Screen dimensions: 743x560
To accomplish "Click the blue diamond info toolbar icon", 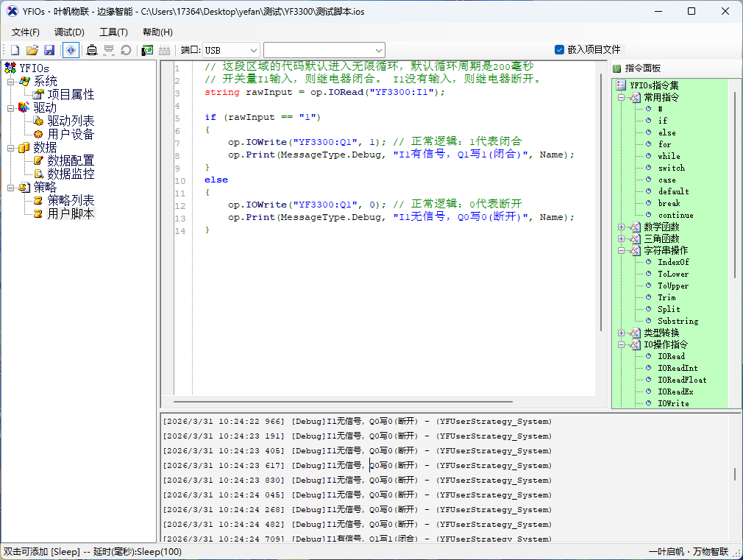I will pyautogui.click(x=71, y=50).
